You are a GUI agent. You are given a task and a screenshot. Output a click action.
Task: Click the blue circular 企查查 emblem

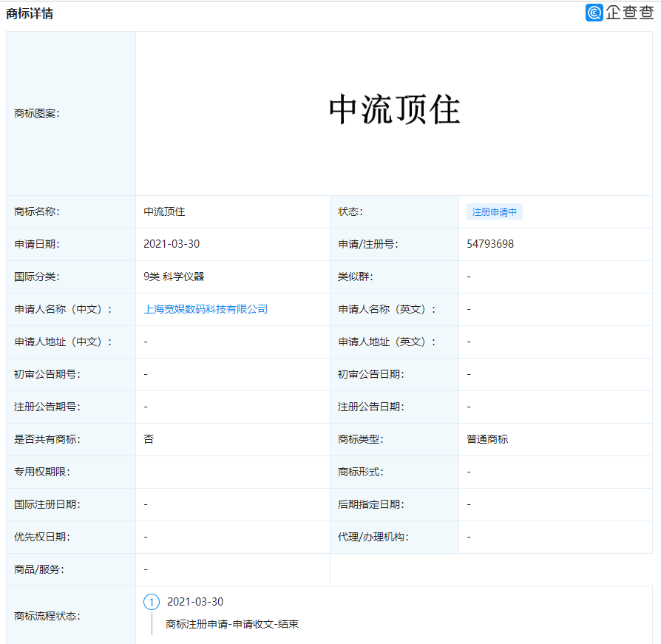[x=594, y=13]
